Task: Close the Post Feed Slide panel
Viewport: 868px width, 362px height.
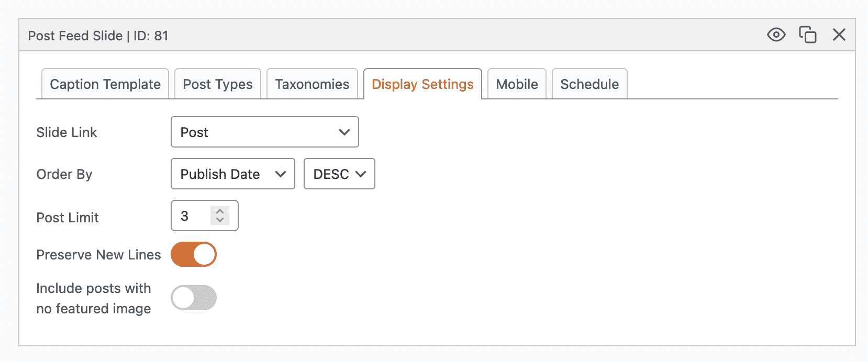Action: (x=839, y=35)
